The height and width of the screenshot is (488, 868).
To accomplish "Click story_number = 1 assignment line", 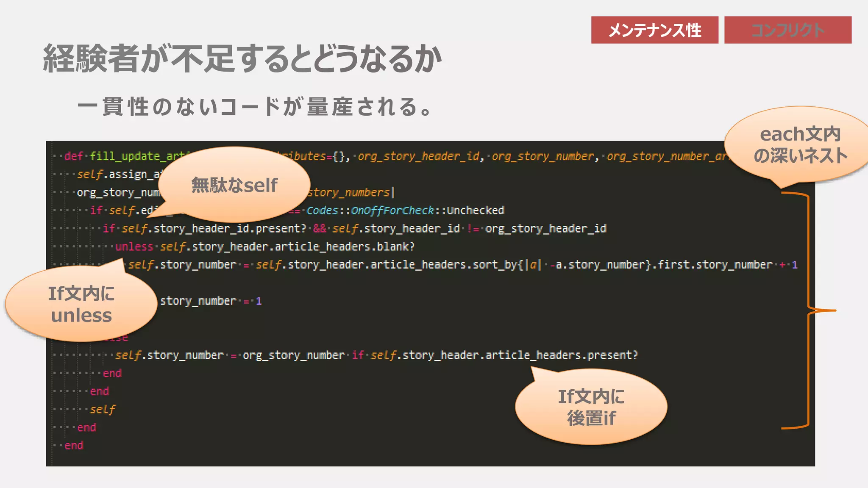I will pyautogui.click(x=211, y=301).
